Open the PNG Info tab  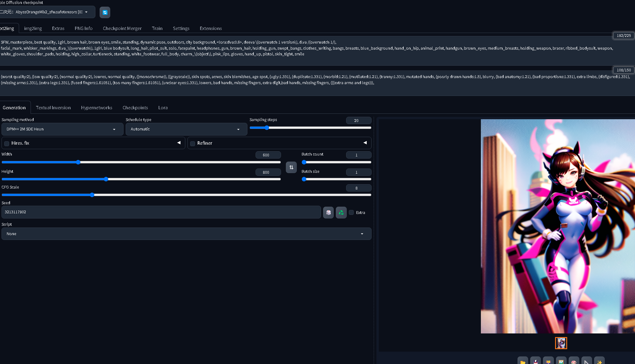pos(84,28)
